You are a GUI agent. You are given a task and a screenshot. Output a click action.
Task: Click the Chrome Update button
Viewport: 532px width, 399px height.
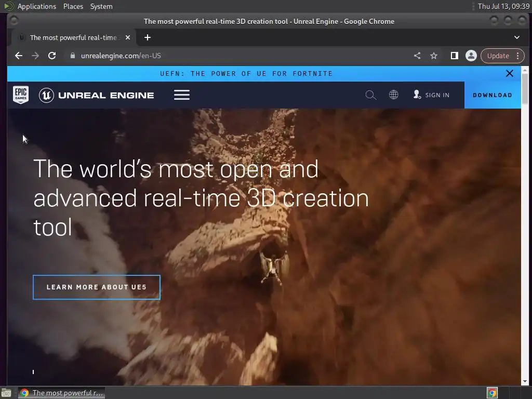498,56
